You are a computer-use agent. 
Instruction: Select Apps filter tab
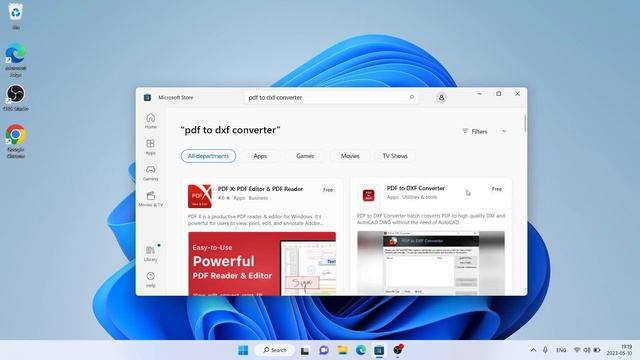pyautogui.click(x=260, y=156)
